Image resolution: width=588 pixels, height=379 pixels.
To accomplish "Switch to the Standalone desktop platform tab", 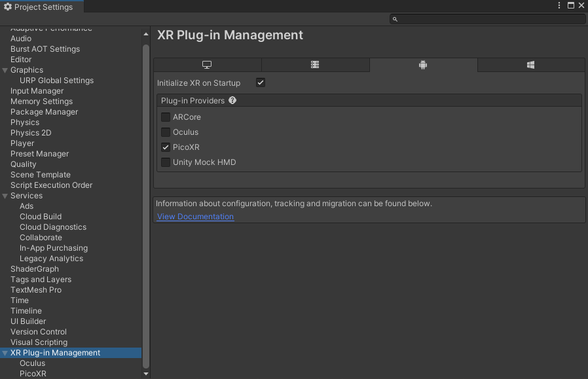I will pyautogui.click(x=207, y=65).
